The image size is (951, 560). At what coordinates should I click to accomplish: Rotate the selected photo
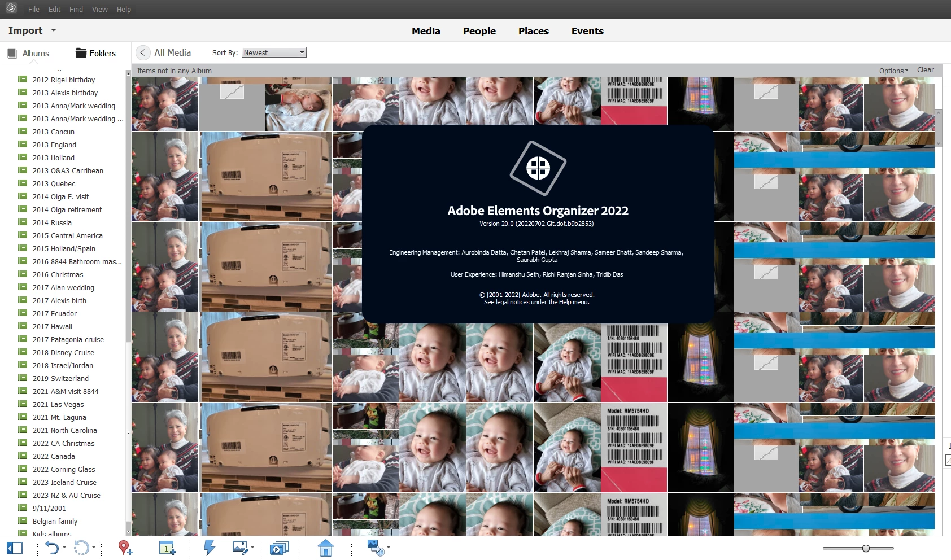[81, 548]
